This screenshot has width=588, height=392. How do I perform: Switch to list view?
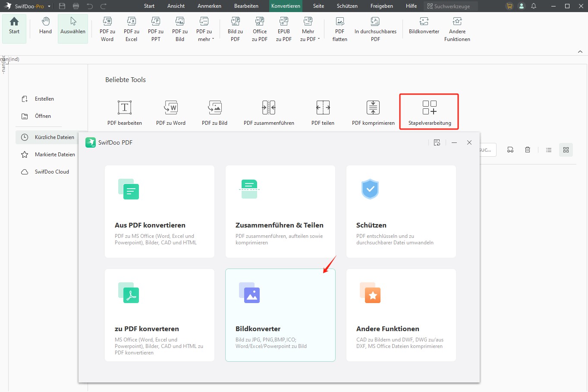click(549, 150)
